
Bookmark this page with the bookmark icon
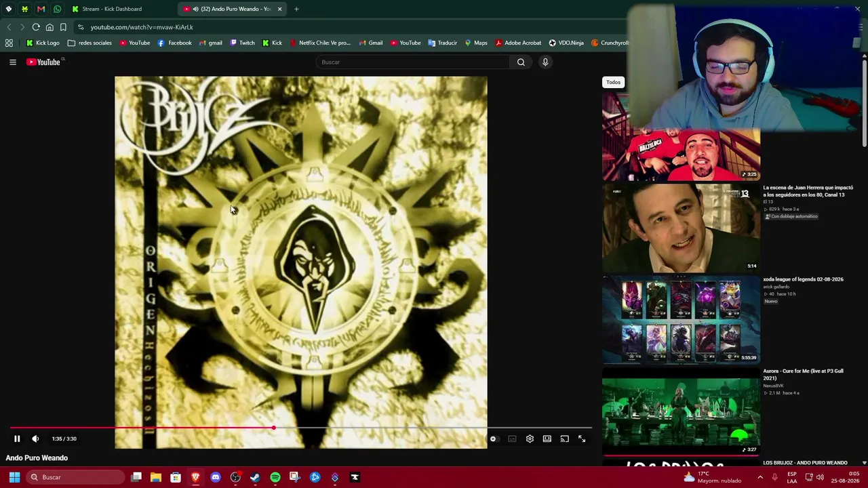click(63, 27)
